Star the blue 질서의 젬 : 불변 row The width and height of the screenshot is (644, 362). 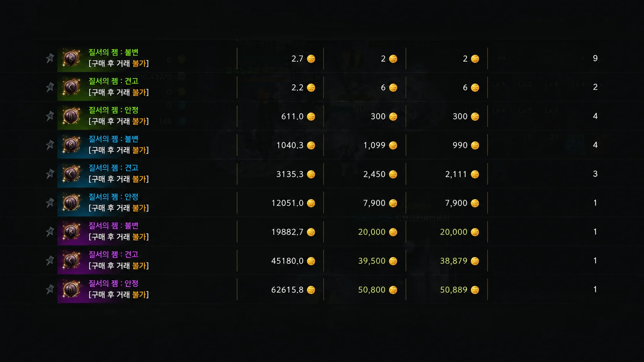50,145
